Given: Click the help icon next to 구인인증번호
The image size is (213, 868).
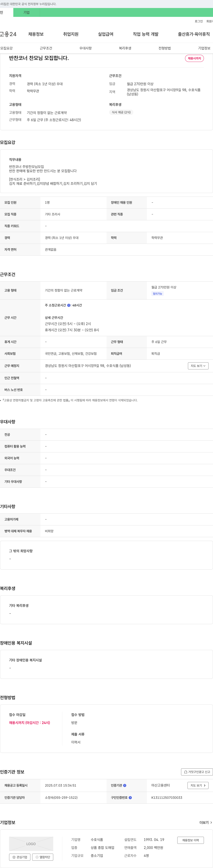Looking at the screenshot, I should point(130,798).
